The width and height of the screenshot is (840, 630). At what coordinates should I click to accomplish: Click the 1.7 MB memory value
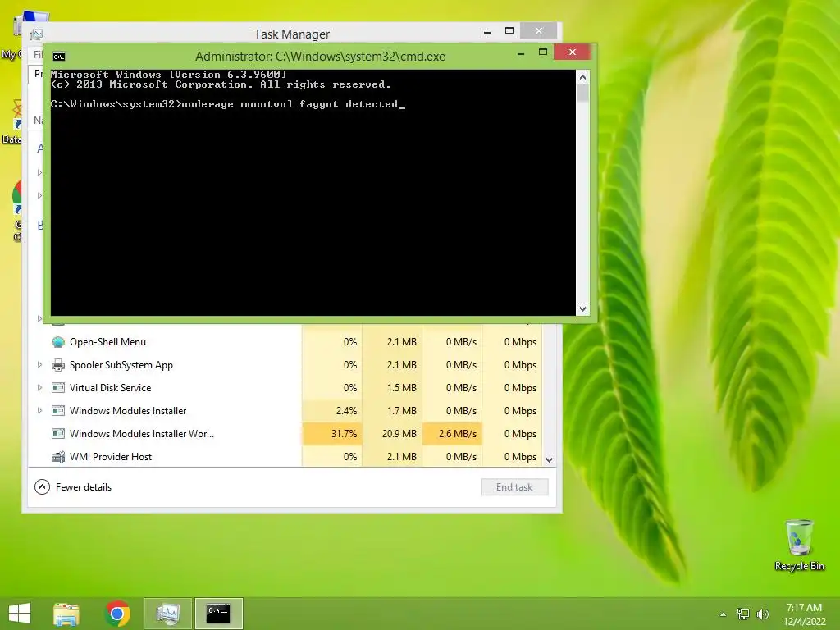coord(402,411)
